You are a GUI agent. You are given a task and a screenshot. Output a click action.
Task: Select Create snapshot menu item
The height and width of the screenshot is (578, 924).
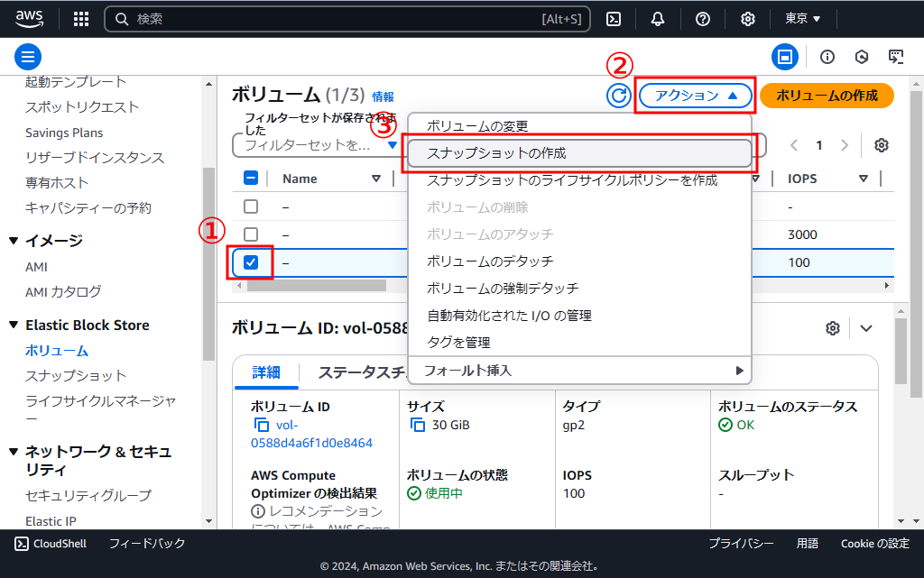pyautogui.click(x=580, y=153)
